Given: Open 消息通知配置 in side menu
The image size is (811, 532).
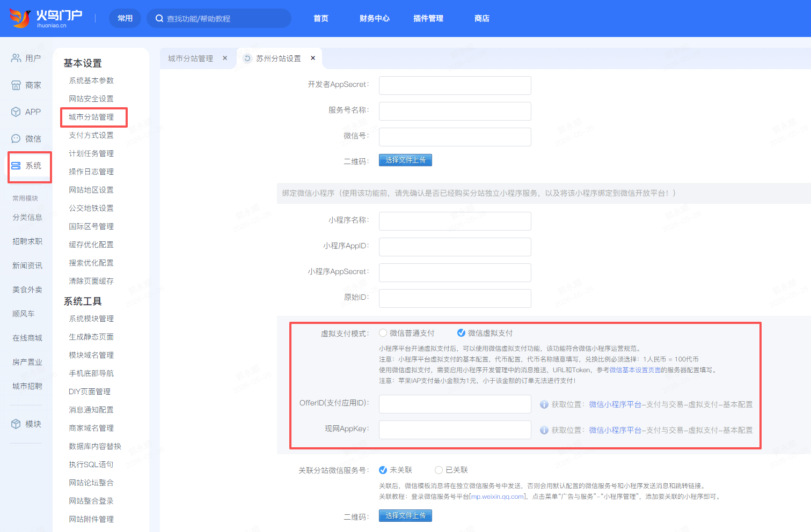Looking at the screenshot, I should click(91, 410).
